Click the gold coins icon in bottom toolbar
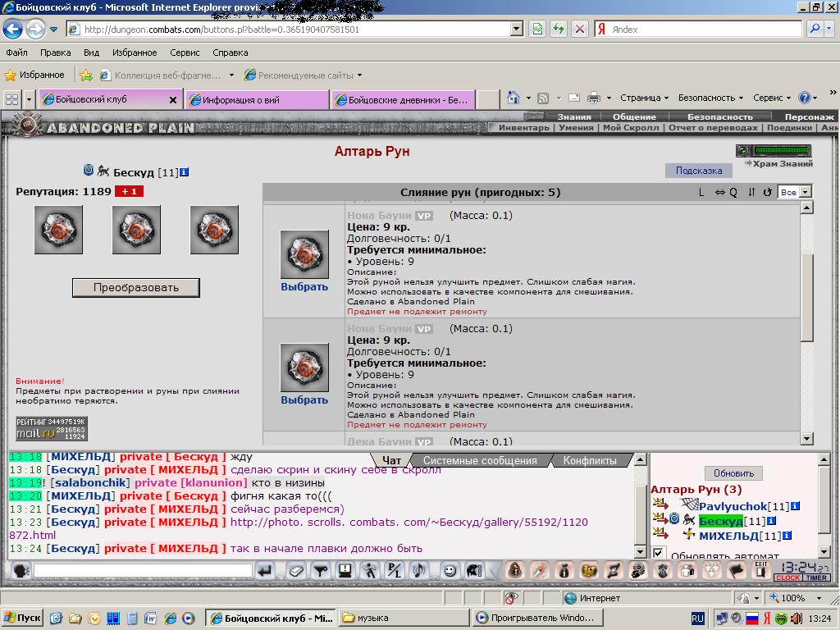 (x=589, y=571)
